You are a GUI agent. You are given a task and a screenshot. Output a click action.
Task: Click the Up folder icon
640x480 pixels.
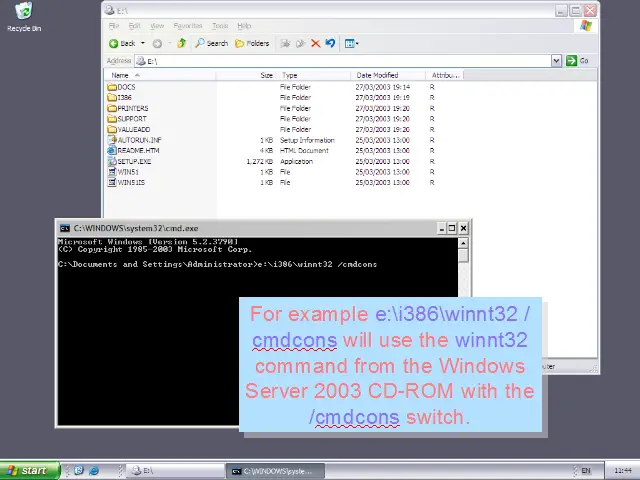[181, 43]
